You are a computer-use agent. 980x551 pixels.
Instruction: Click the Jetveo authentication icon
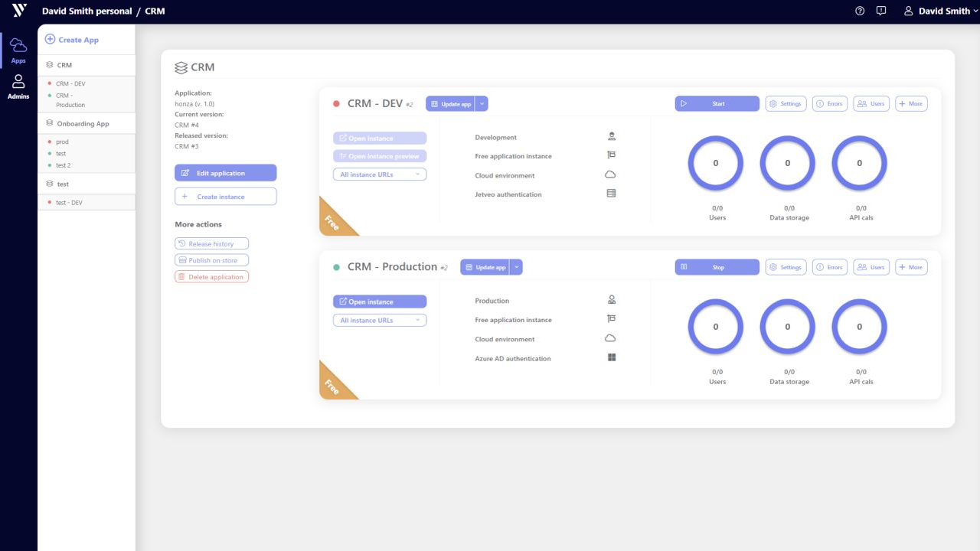coord(611,194)
